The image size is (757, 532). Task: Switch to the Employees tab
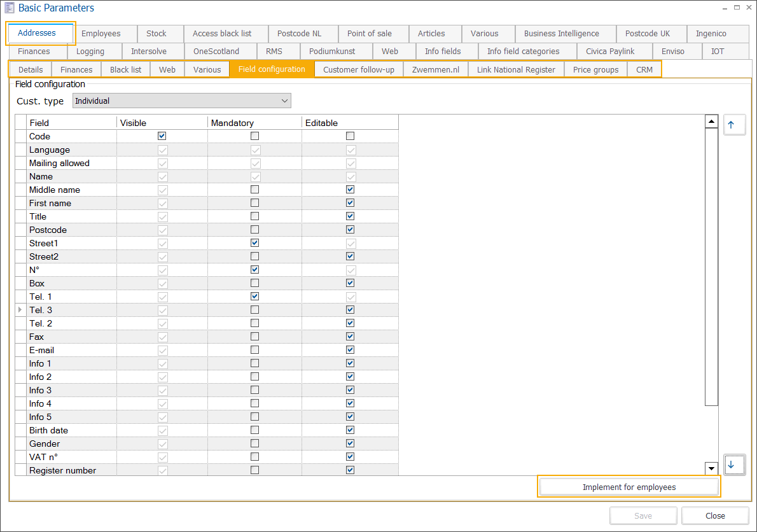pos(101,33)
